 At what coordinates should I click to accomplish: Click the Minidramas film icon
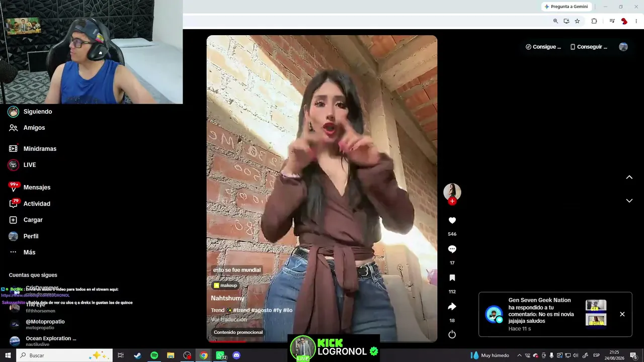[14, 149]
